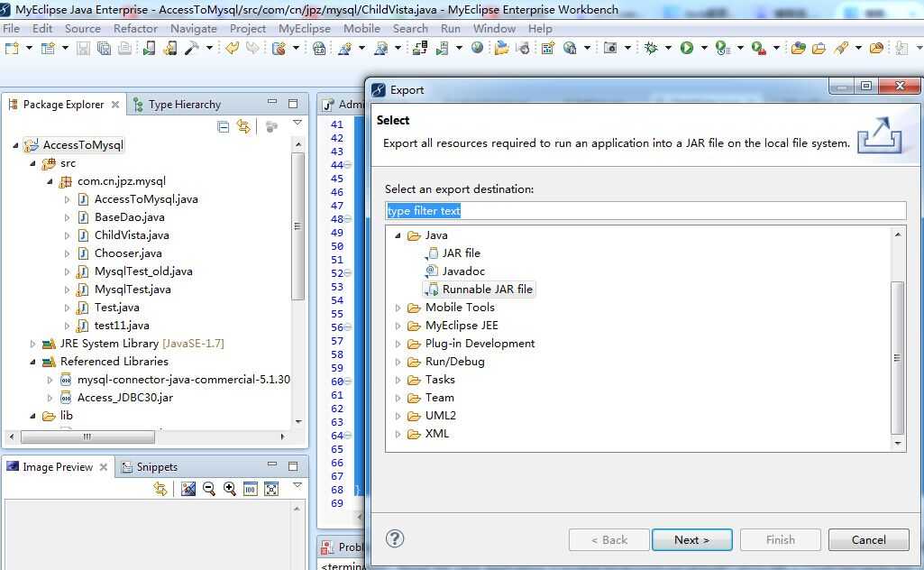Viewport: 924px width, 570px height.
Task: Click the green Run play icon
Action: [687, 49]
